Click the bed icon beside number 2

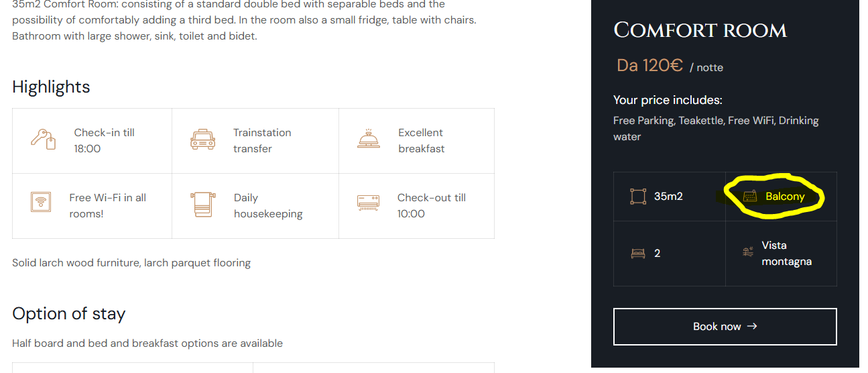(637, 254)
